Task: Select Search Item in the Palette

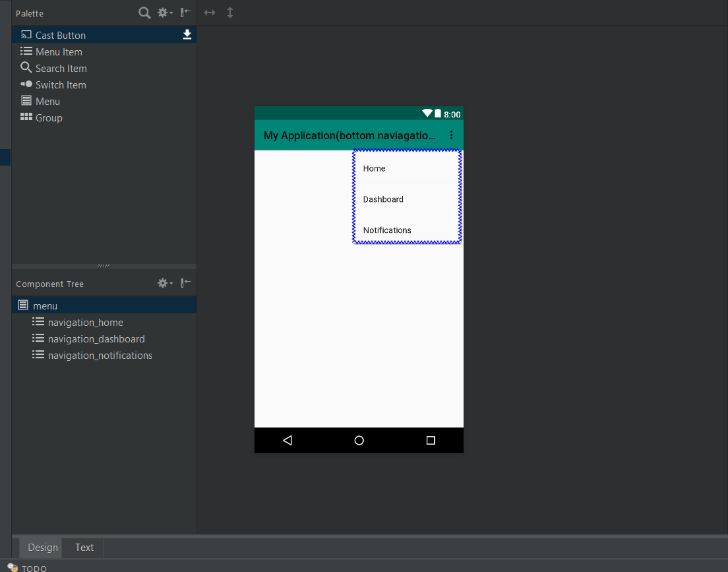Action: 104,69
